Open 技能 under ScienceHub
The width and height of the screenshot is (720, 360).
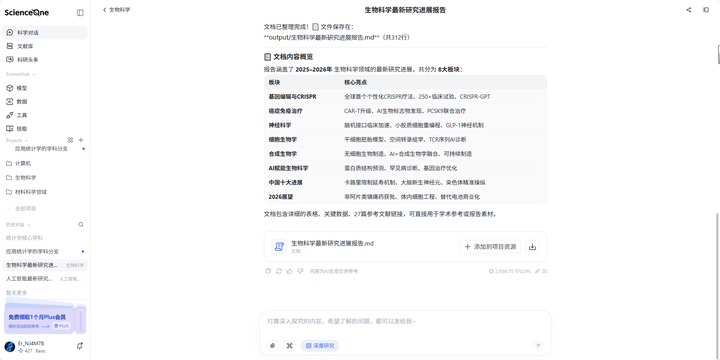tap(45, 129)
